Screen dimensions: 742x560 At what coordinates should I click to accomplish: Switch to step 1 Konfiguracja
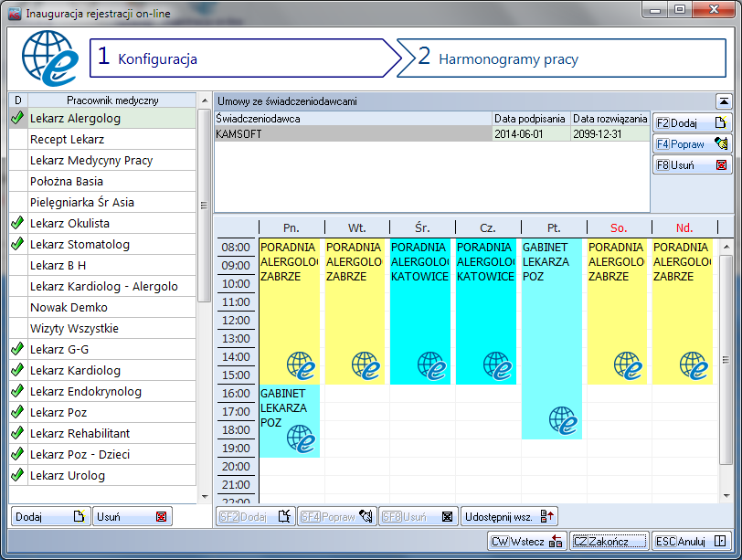(242, 59)
